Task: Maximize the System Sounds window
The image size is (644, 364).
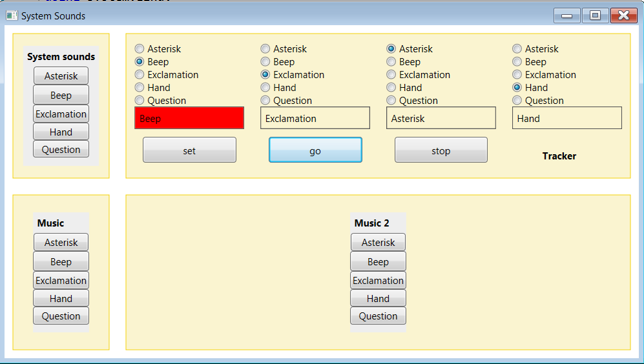Action: (x=595, y=15)
